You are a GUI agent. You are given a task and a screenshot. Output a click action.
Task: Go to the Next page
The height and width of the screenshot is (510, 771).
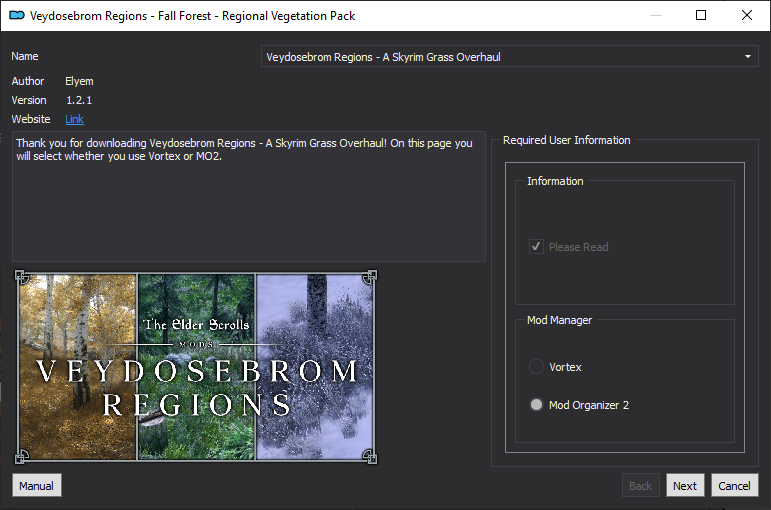pos(685,485)
